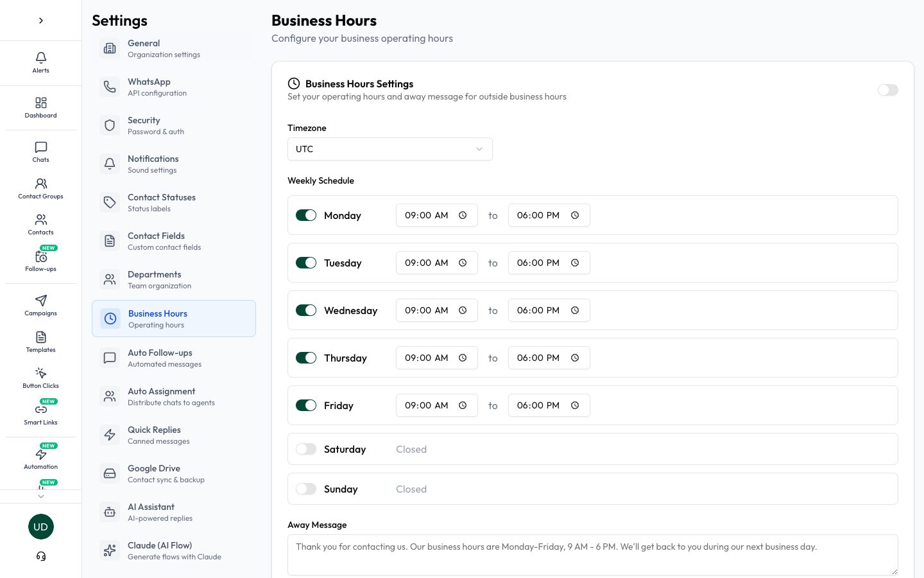Enable Sunday schedule toggle

[306, 489]
